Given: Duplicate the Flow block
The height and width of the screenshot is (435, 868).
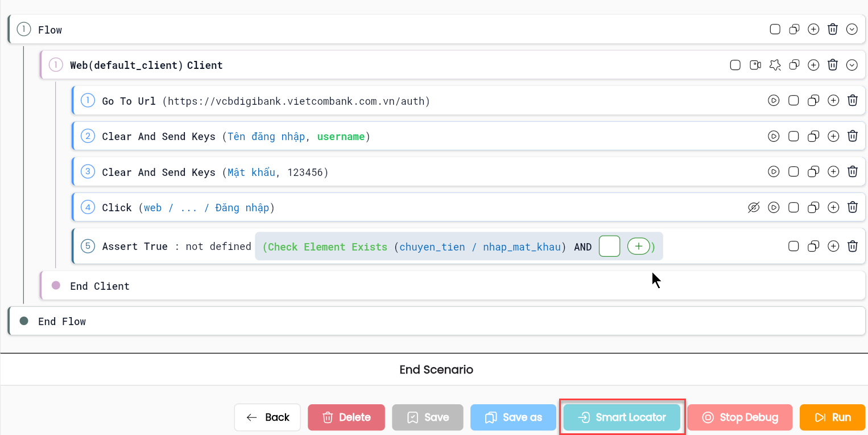Looking at the screenshot, I should 795,30.
